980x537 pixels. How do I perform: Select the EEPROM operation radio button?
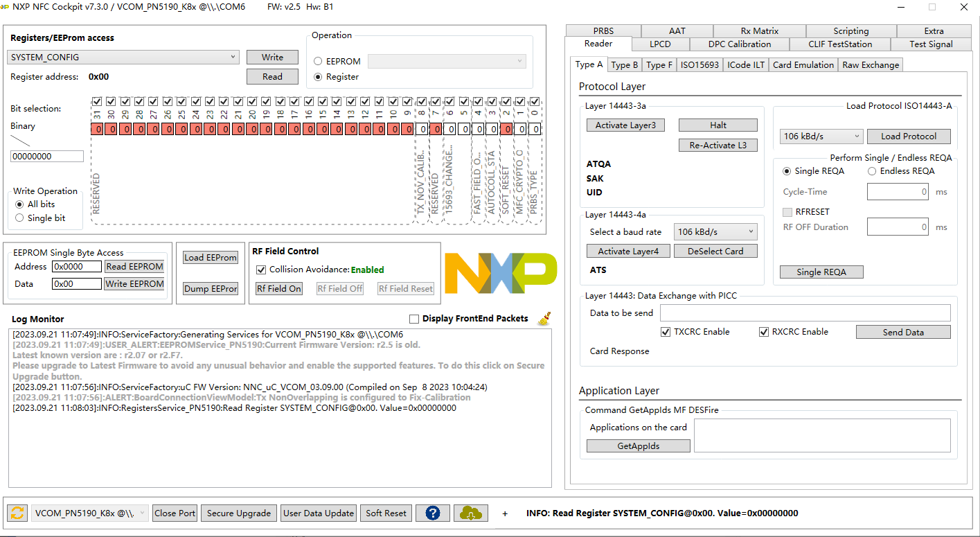point(319,62)
